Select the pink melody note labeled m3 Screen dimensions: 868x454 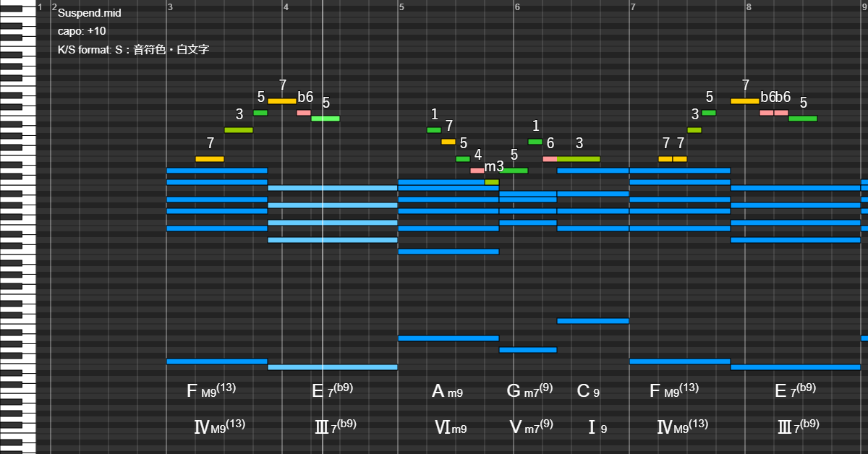[477, 171]
